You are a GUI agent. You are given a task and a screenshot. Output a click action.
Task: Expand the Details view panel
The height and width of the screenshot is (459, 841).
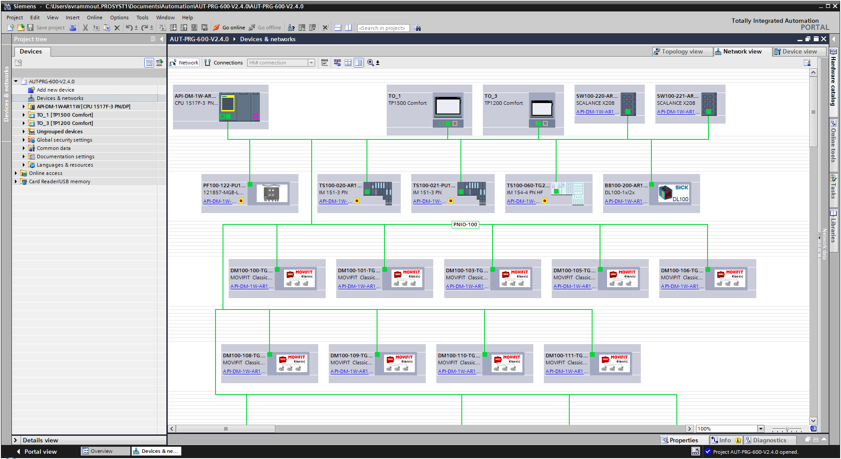click(16, 440)
